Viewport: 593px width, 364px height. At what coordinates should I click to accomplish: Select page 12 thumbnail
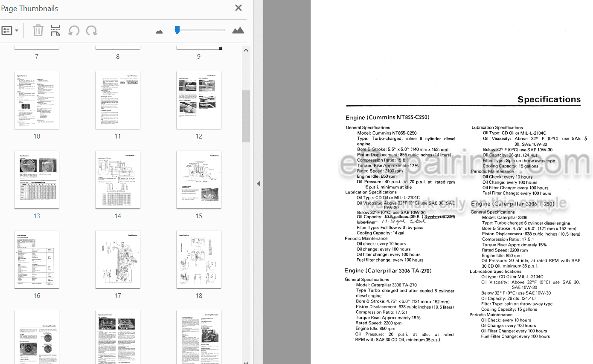coord(199,100)
